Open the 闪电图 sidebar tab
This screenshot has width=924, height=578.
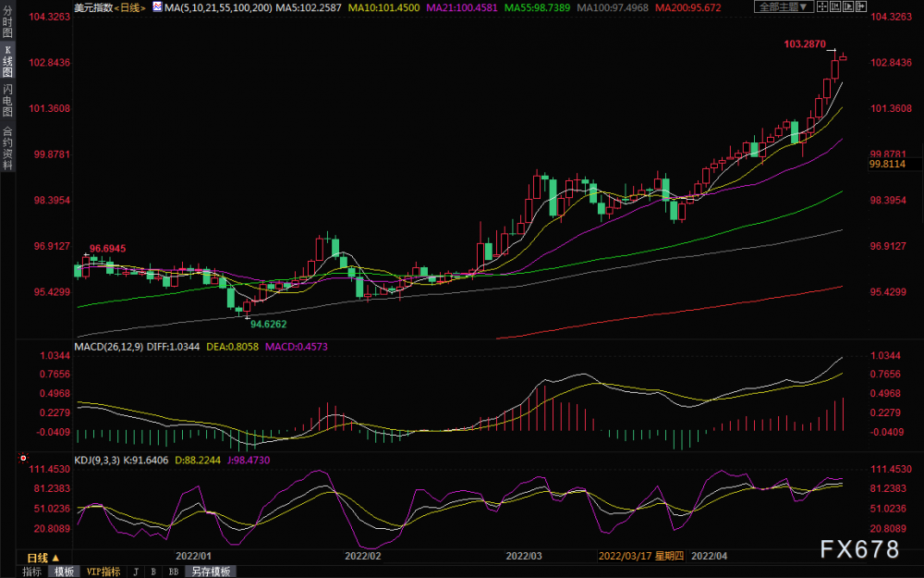click(7, 100)
